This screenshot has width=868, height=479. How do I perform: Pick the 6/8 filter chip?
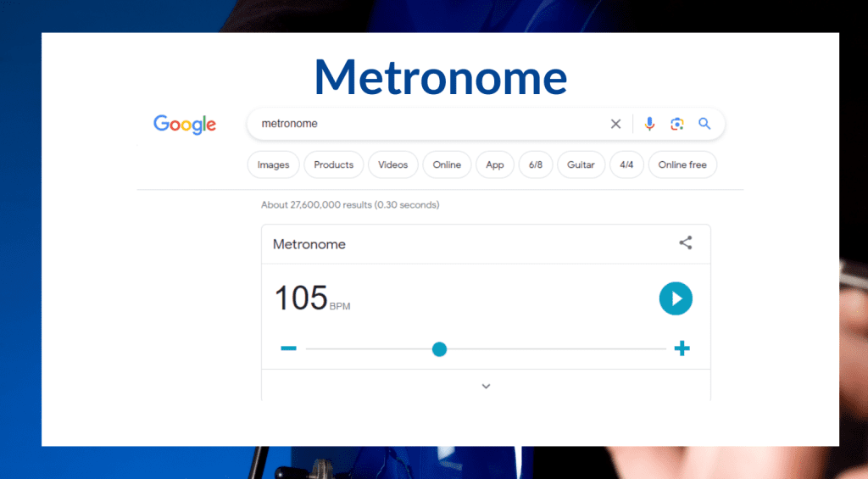[536, 164]
